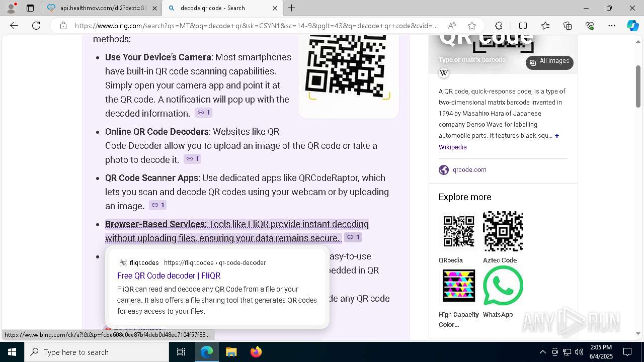
Task: Open the clock showing 2:05 PM
Action: click(x=601, y=352)
